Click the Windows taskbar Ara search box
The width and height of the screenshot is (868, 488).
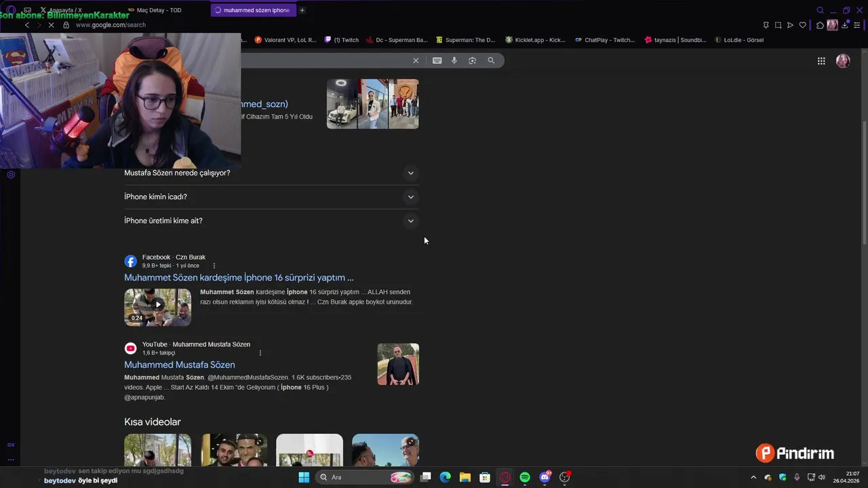click(366, 477)
